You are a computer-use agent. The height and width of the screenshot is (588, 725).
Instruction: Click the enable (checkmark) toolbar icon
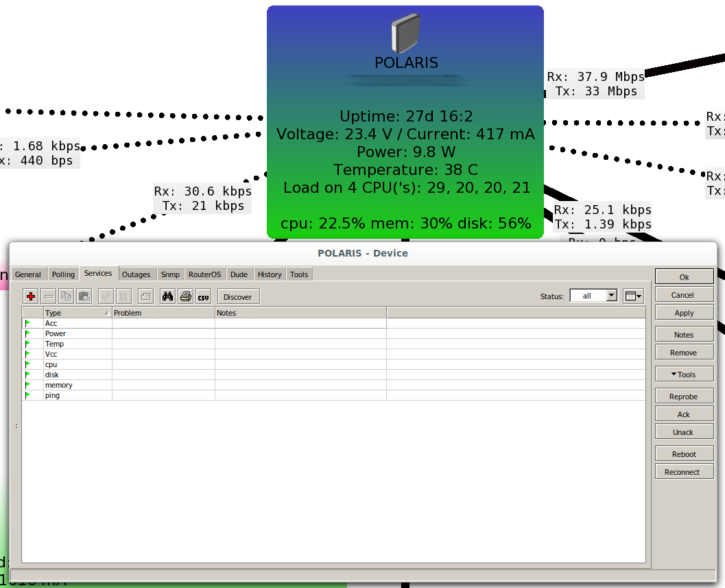106,296
